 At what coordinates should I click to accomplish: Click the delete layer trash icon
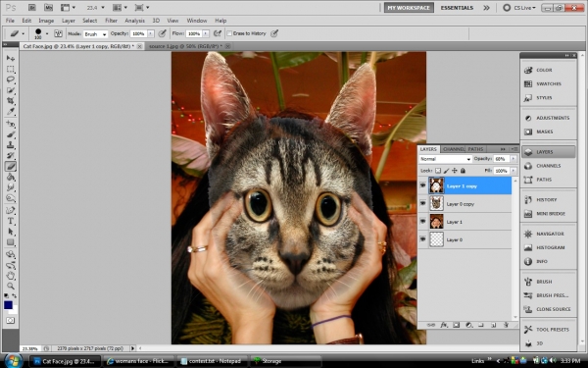click(x=506, y=325)
